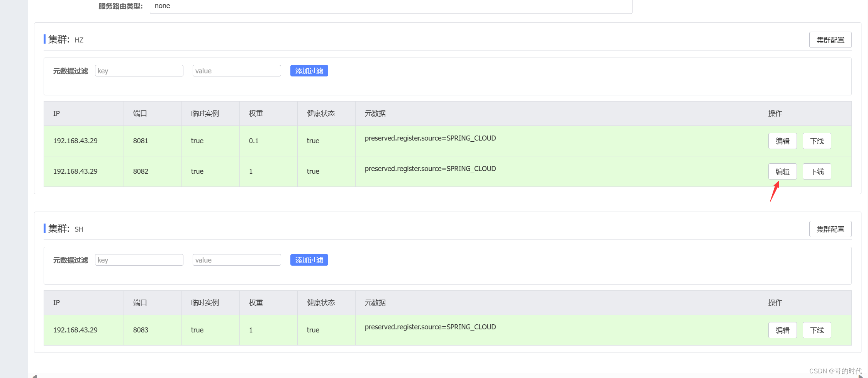Click the SH metadata filter key field

click(x=139, y=260)
